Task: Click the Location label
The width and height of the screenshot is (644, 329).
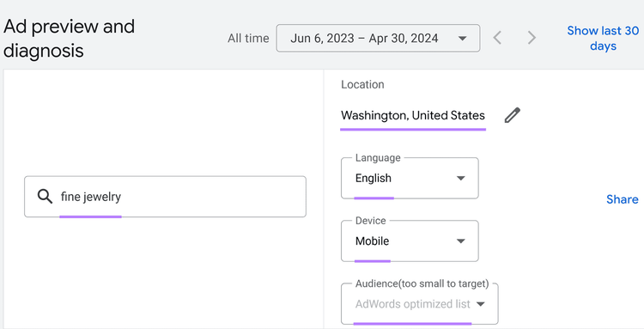Action: (x=362, y=84)
